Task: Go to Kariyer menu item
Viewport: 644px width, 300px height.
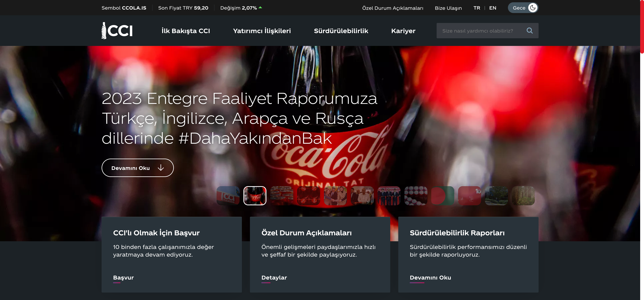Action: 403,31
